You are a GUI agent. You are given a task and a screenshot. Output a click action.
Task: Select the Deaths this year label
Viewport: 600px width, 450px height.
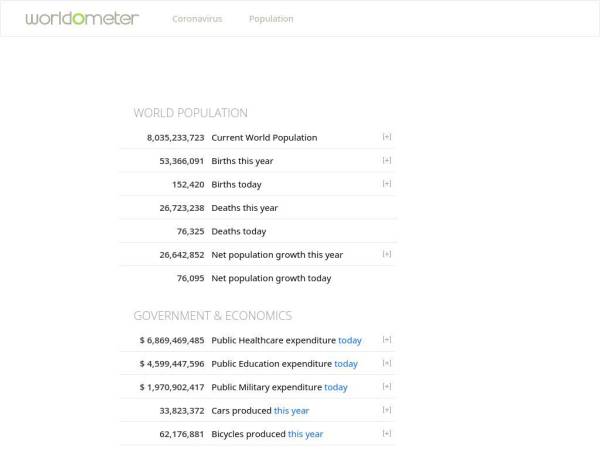click(245, 208)
